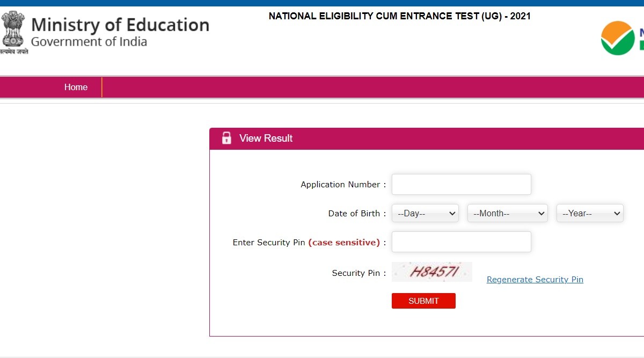Click the Enter Security Pin text box
644x358 pixels.
(x=461, y=242)
